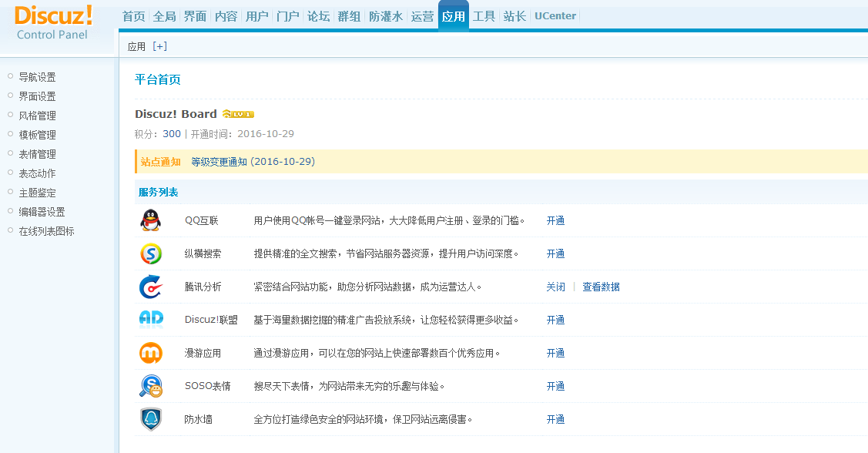This screenshot has width=868, height=453.
Task: Click the Discuz!联盟 AD icon
Action: pyautogui.click(x=151, y=320)
